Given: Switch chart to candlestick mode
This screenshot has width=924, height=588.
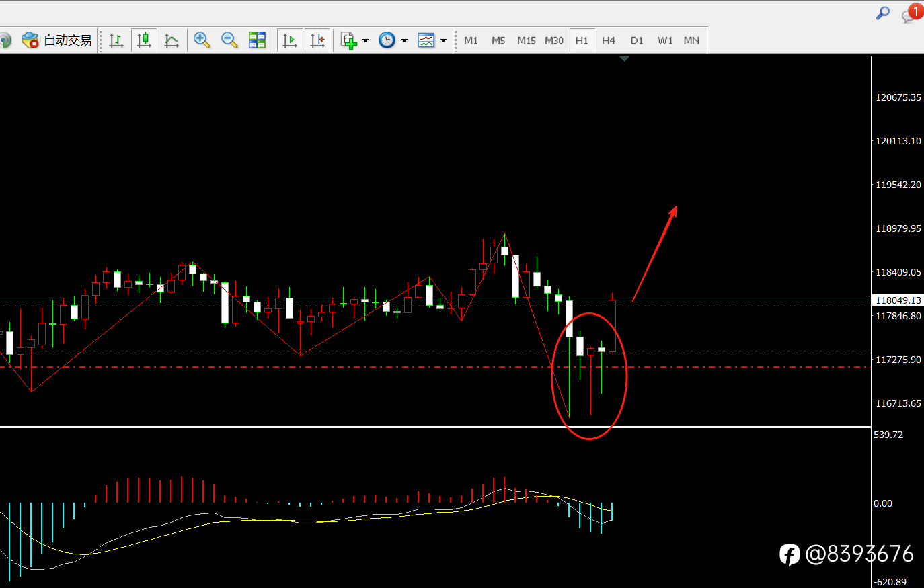Looking at the screenshot, I should coord(144,40).
